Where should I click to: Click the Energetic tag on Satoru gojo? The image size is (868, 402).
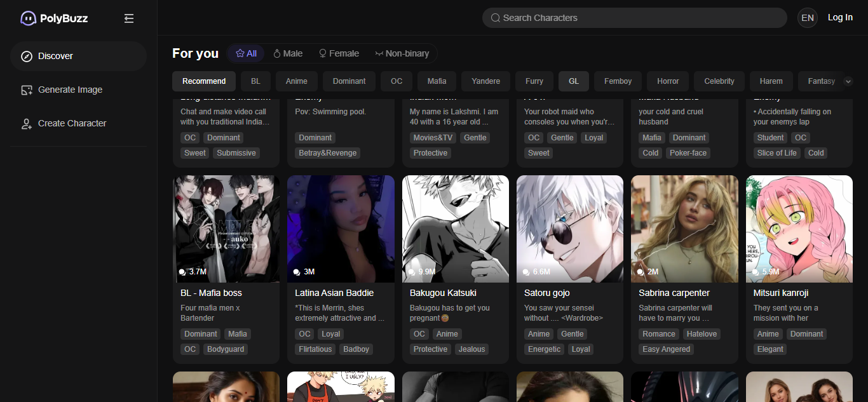[x=544, y=349]
